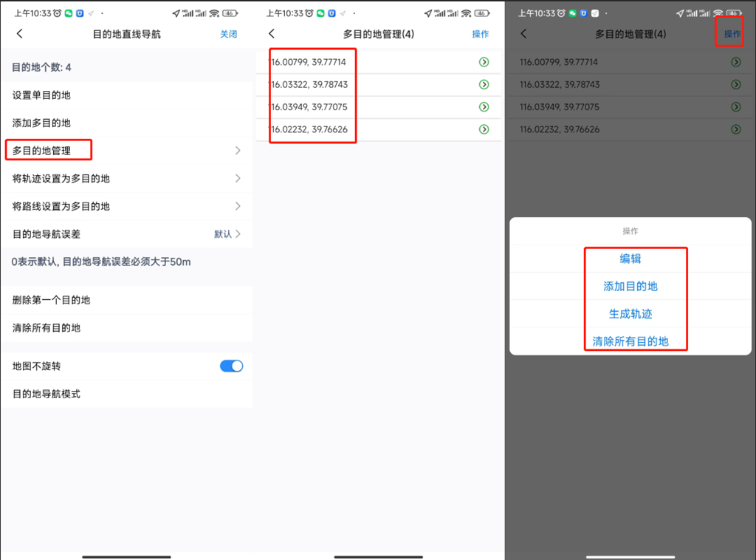756x560 pixels.
Task: Expand the 将轨迹设置为多目的地 chevron
Action: click(238, 179)
